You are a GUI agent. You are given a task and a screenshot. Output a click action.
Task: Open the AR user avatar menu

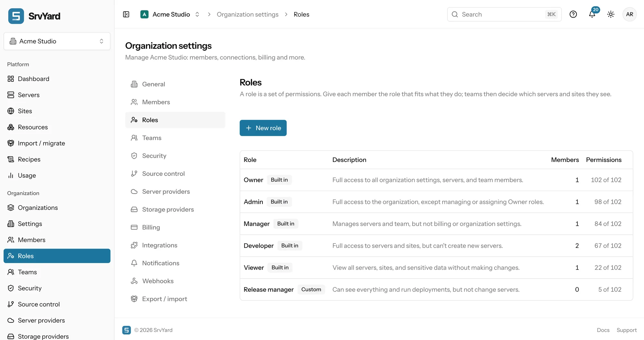point(630,14)
